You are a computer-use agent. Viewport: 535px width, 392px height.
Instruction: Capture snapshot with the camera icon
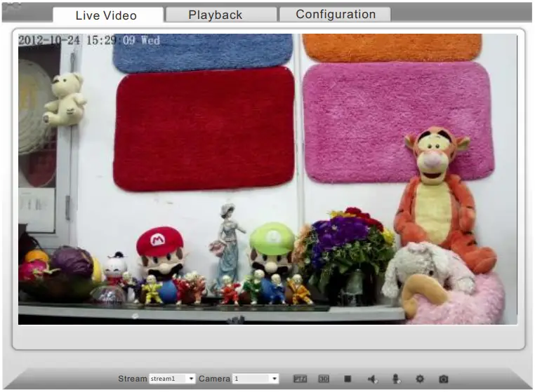click(x=443, y=379)
